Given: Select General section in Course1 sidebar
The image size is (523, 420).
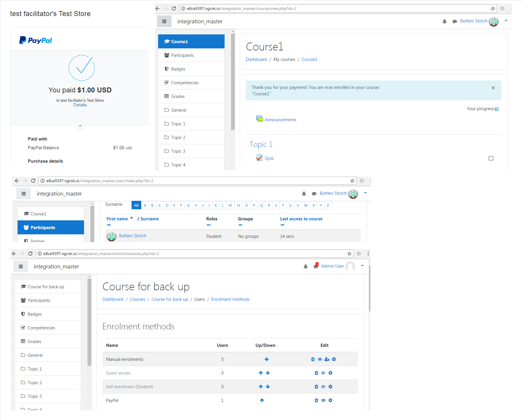Looking at the screenshot, I should [x=191, y=110].
